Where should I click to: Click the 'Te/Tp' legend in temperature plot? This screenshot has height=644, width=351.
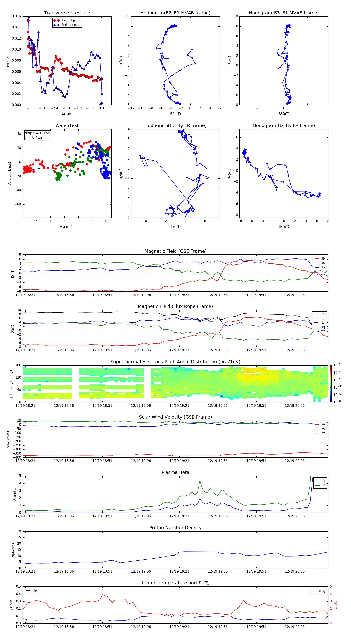tap(318, 591)
